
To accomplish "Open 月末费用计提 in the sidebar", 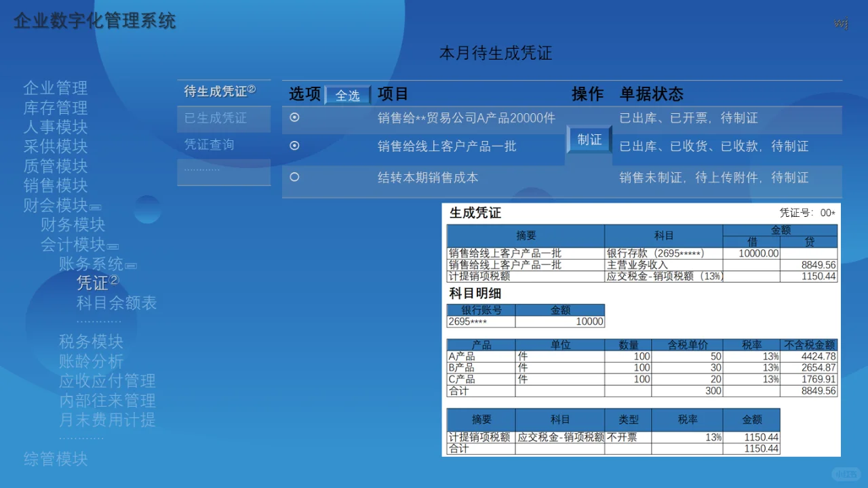I will coord(107,420).
